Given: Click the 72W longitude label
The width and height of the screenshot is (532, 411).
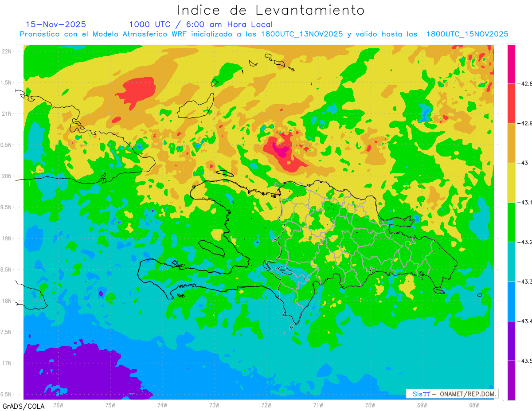Looking at the screenshot, I should coord(266,405).
